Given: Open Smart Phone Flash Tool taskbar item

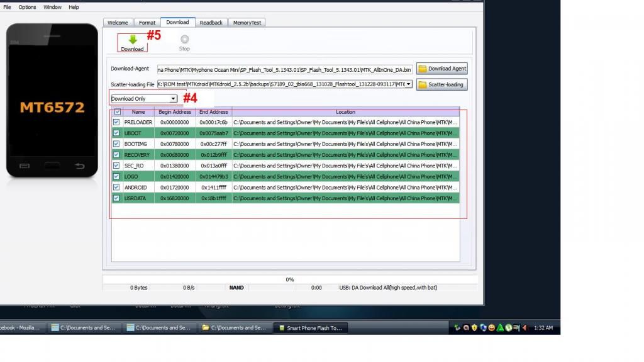Looking at the screenshot, I should coord(309,327).
